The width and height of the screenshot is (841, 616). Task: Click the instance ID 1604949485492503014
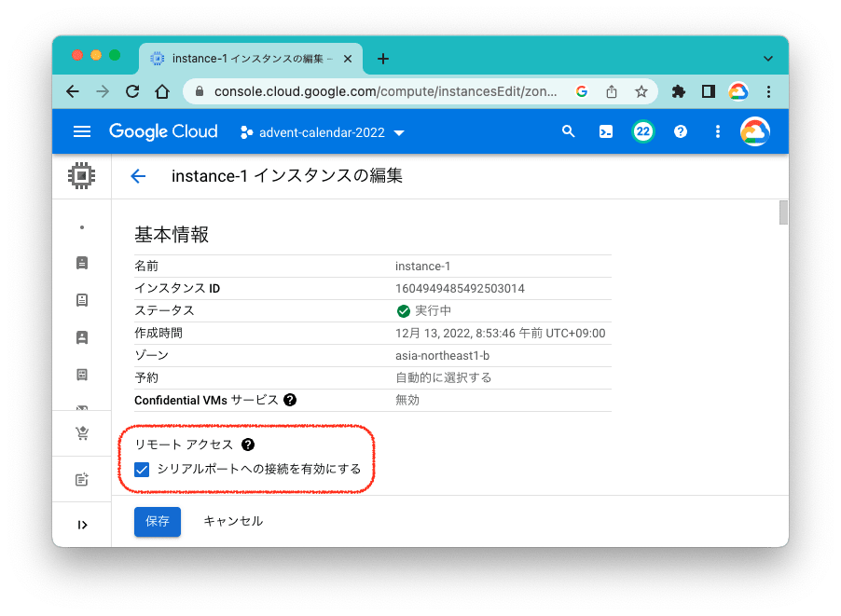[x=460, y=289]
